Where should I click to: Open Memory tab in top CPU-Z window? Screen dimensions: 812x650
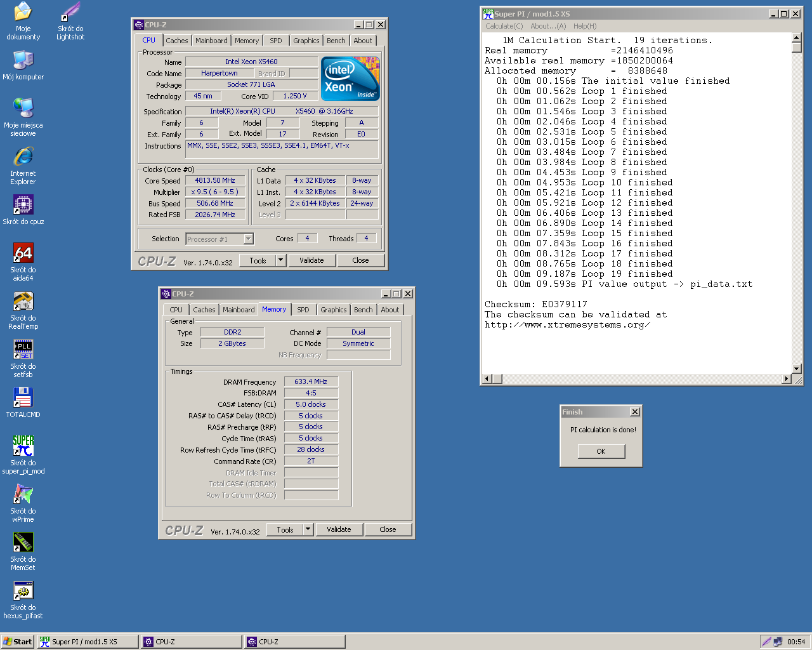coord(247,41)
